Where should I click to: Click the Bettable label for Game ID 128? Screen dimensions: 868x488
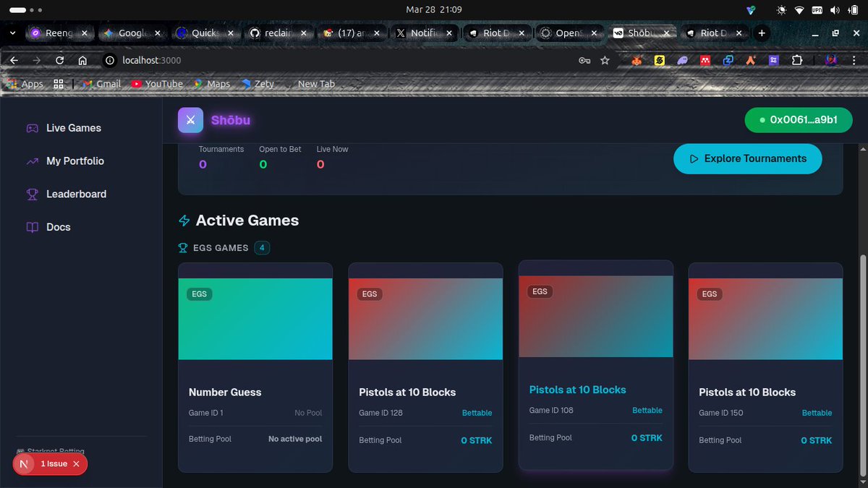477,413
